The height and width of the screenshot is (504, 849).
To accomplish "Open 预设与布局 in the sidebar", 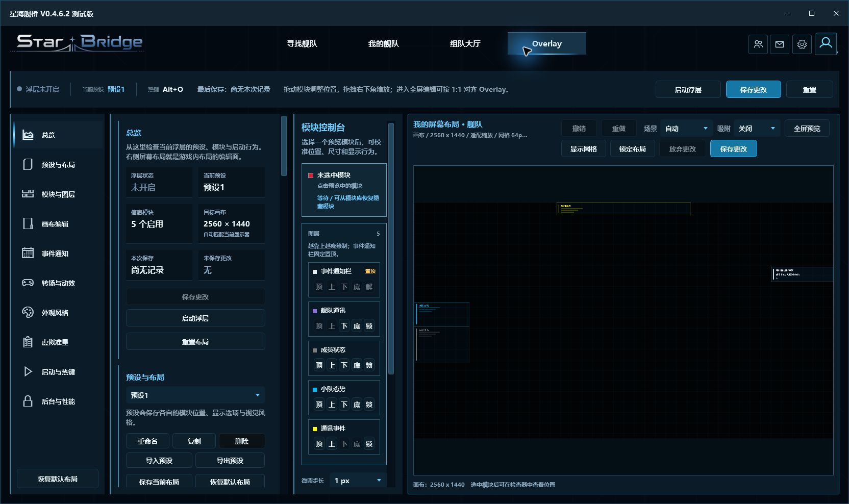I will point(58,164).
